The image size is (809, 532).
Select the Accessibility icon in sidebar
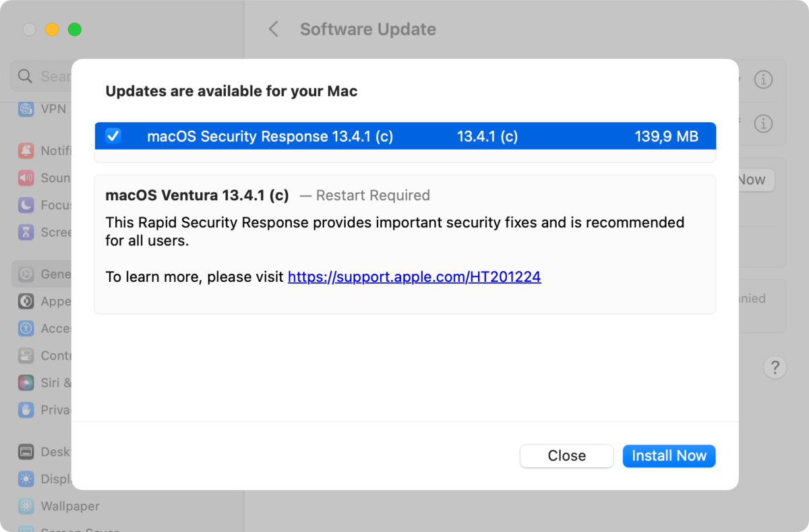click(x=26, y=328)
